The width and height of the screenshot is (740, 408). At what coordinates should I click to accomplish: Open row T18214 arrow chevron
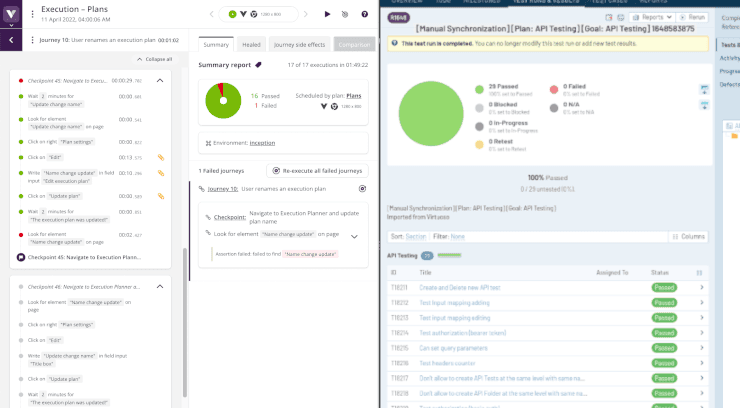[x=702, y=333]
